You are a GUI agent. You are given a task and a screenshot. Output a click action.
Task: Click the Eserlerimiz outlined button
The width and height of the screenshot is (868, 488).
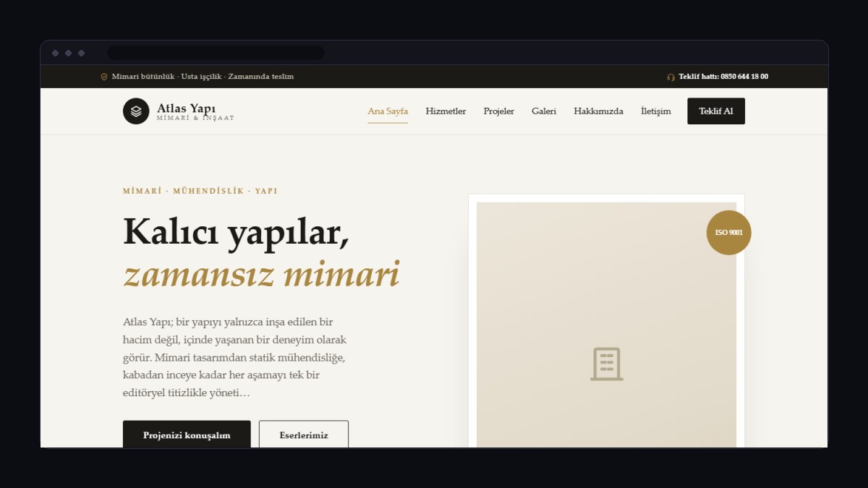[x=304, y=435]
